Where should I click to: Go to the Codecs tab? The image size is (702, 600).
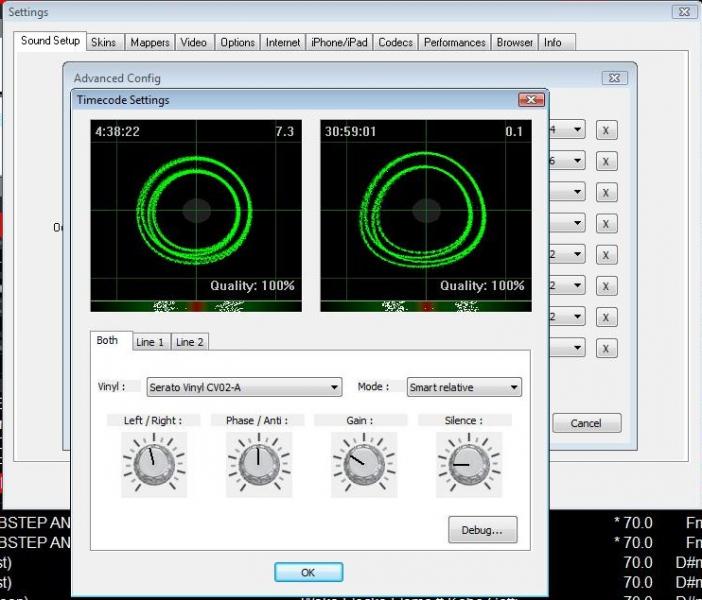click(396, 42)
